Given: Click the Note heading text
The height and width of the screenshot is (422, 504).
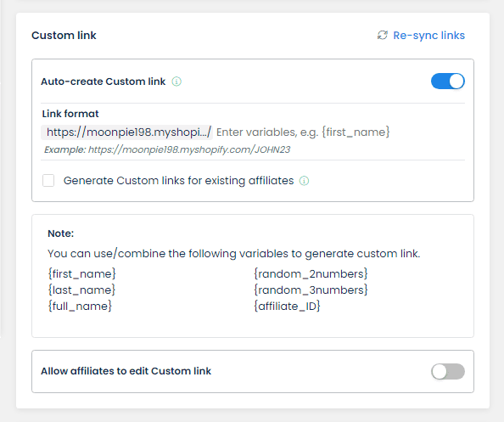Looking at the screenshot, I should point(61,234).
